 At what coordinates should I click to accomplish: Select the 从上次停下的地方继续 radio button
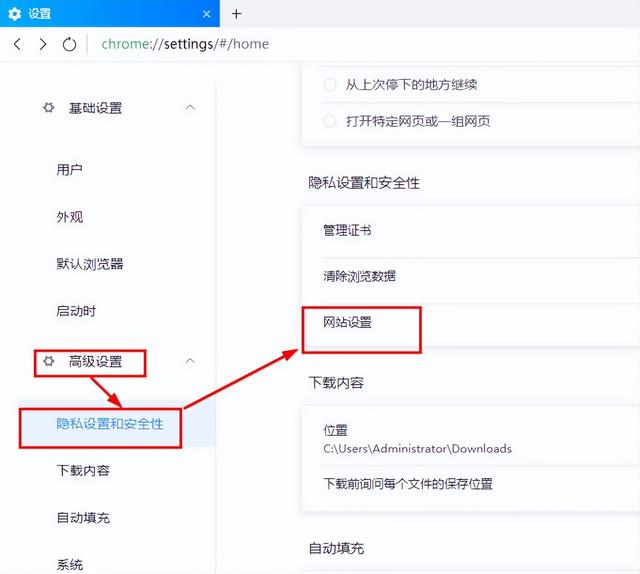(329, 85)
